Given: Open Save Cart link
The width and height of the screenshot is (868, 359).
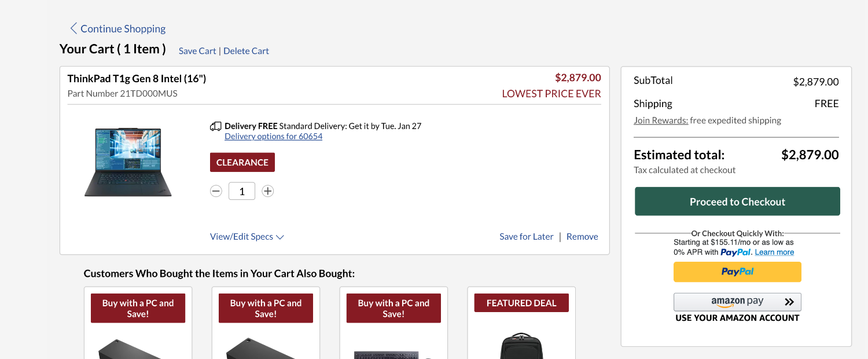Looking at the screenshot, I should (x=197, y=51).
